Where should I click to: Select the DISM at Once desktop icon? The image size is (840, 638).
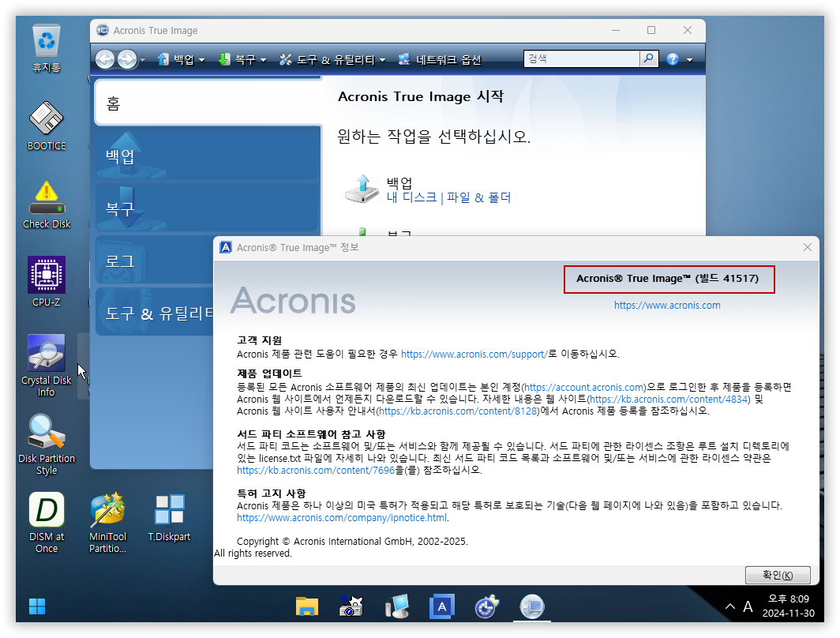tap(47, 523)
